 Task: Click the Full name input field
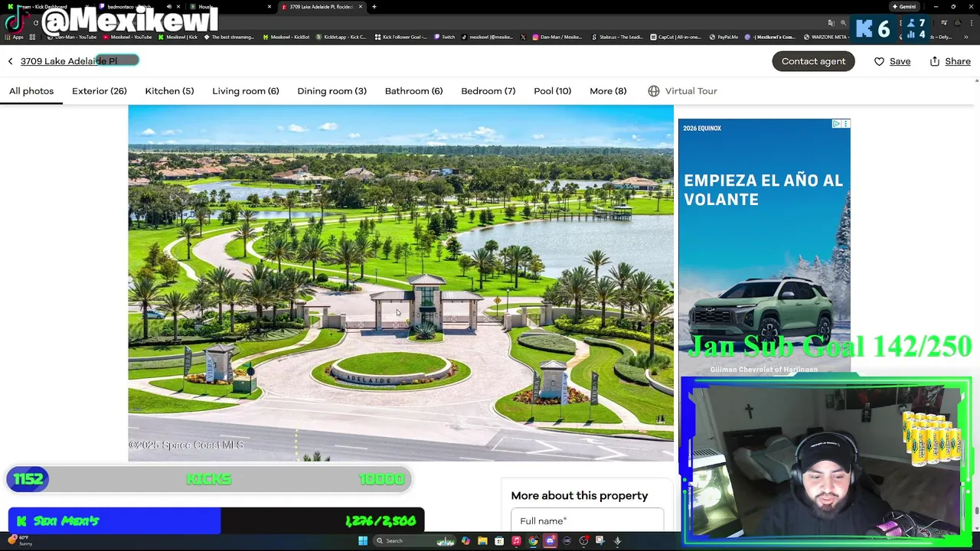pyautogui.click(x=587, y=520)
